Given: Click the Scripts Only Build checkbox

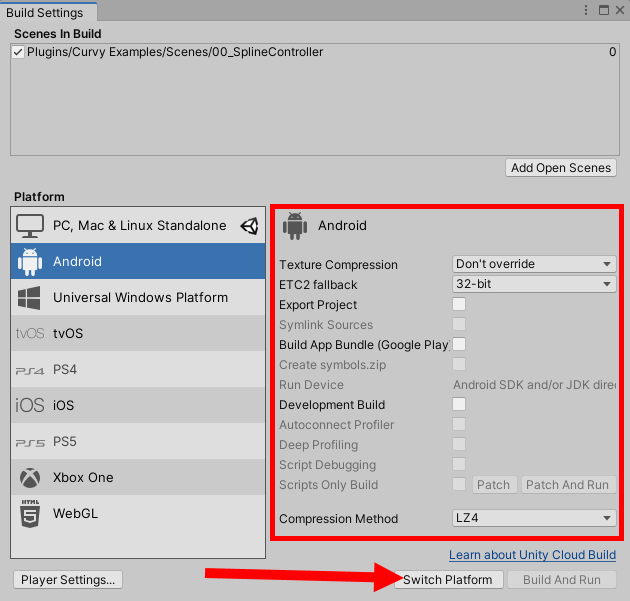Looking at the screenshot, I should (459, 484).
